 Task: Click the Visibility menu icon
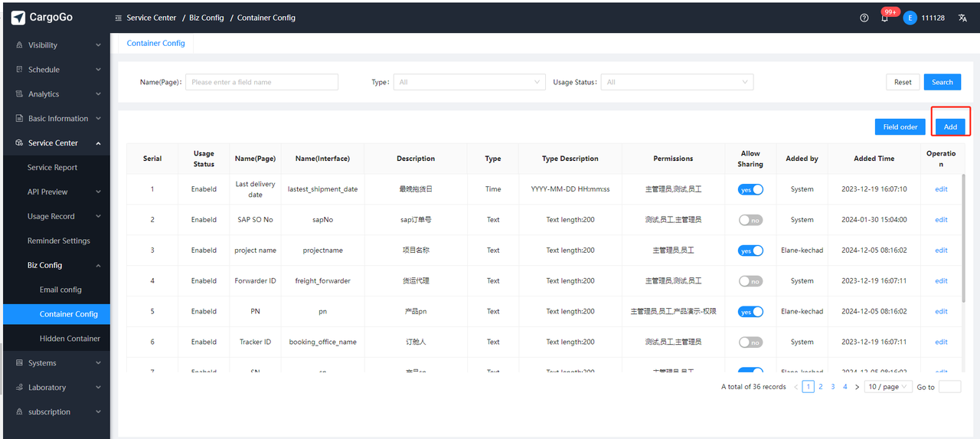click(20, 45)
